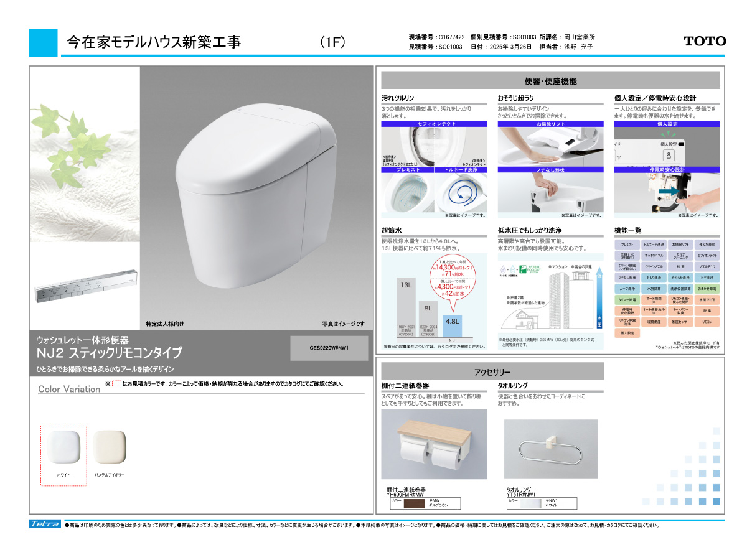
Task: Click the CES9220W#NW1 product code box
Action: [329, 348]
